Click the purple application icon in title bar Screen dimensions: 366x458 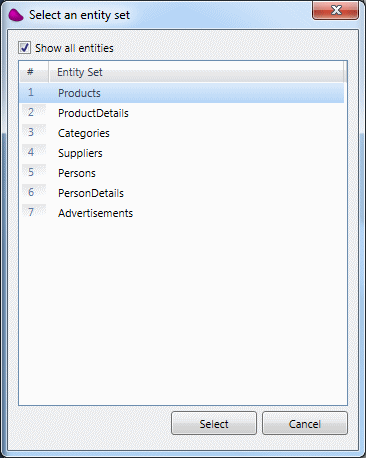16,15
